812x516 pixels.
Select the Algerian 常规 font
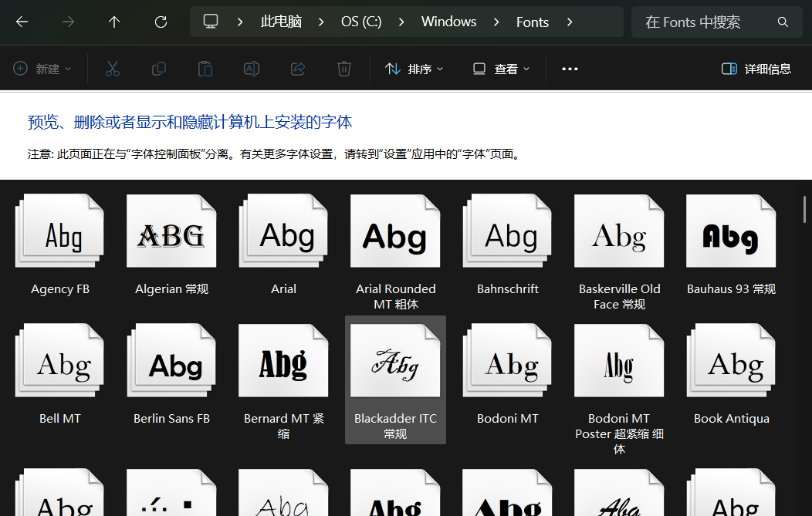[x=171, y=245]
